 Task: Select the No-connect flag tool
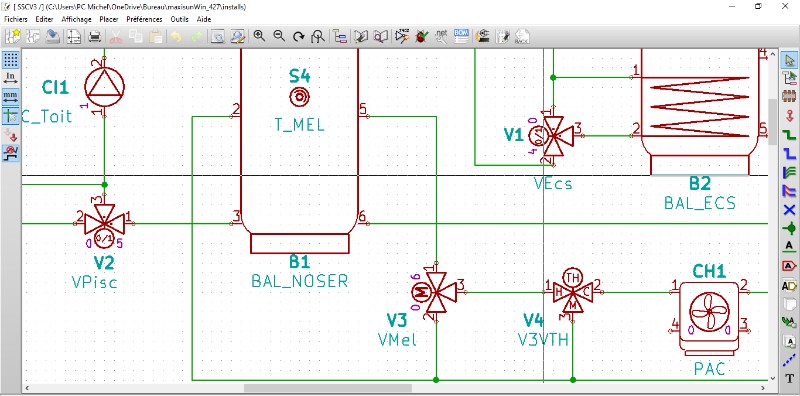pyautogui.click(x=789, y=209)
